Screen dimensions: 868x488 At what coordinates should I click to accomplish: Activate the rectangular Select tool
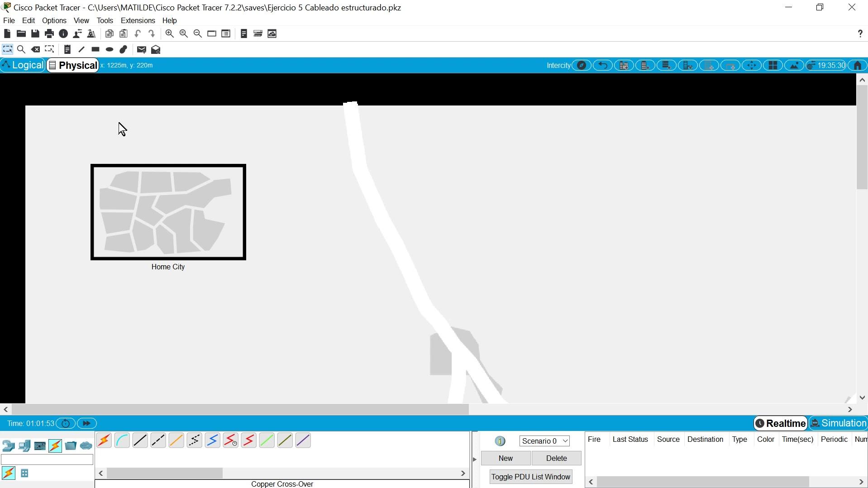tap(7, 50)
